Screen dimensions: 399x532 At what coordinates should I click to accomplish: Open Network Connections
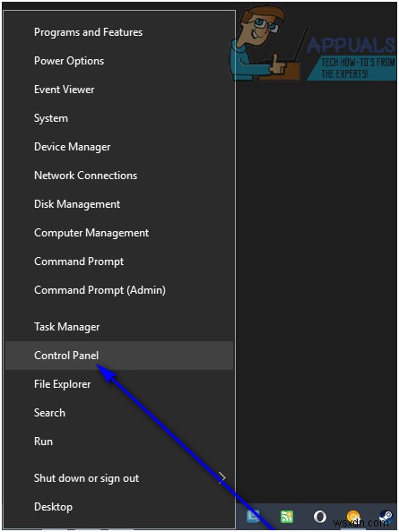point(119,176)
